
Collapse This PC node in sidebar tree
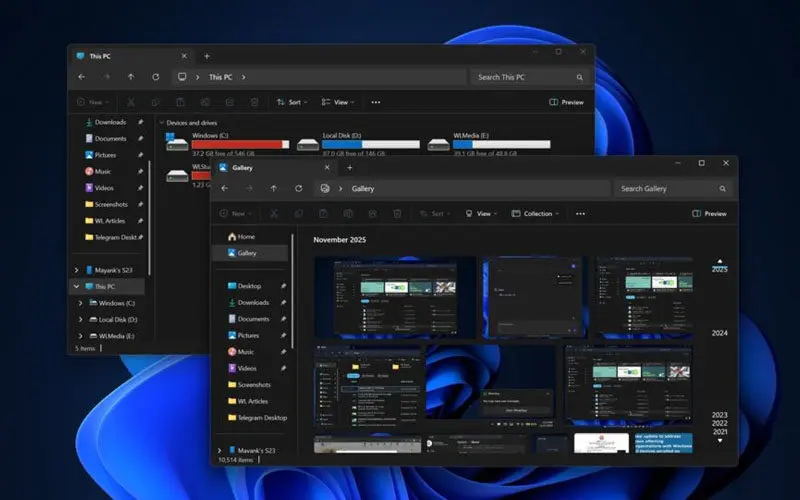[77, 286]
